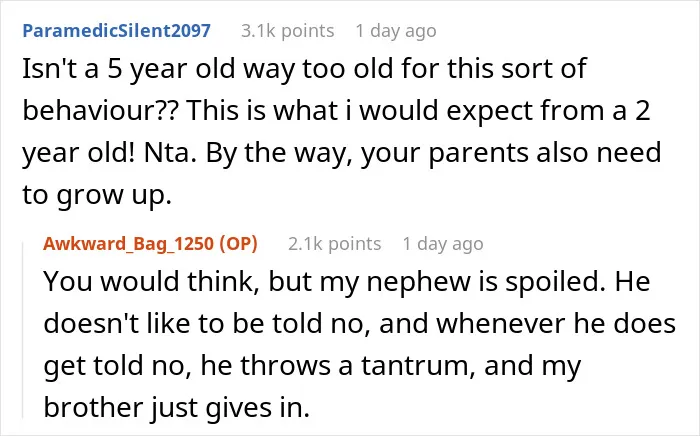Open the OP reply's '1 day ago' timestamp

443,244
